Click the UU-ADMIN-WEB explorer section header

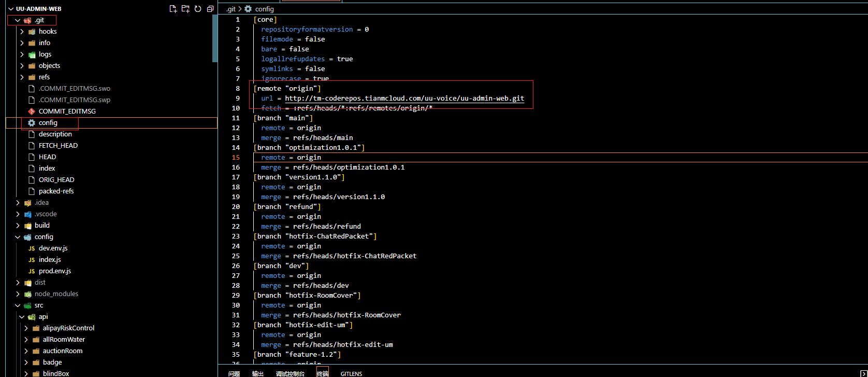point(39,9)
